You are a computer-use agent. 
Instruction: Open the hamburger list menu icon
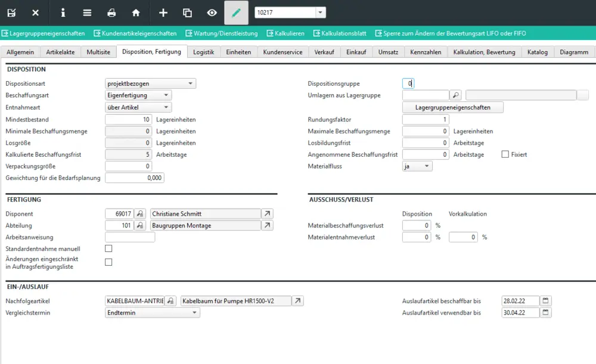[x=87, y=13]
